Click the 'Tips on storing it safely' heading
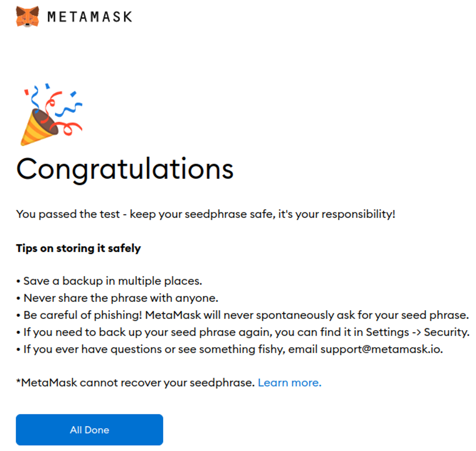Screen dimensions: 476x451 [78, 248]
